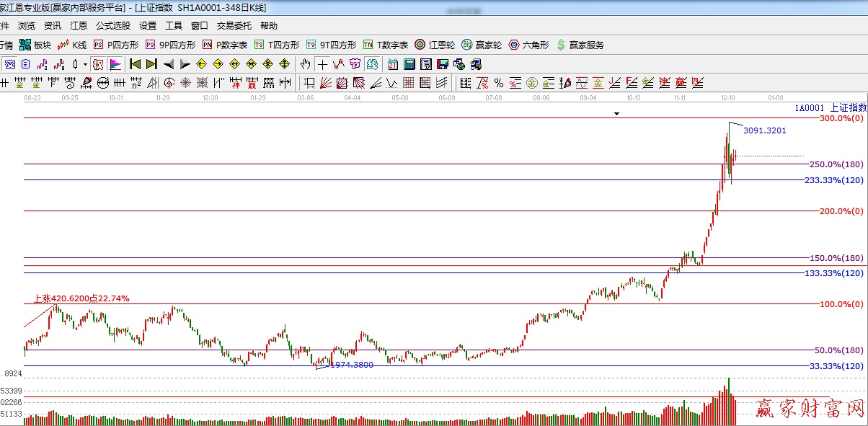This screenshot has width=868, height=426.
Task: Click the 板块 sector toolbar button
Action: (36, 45)
